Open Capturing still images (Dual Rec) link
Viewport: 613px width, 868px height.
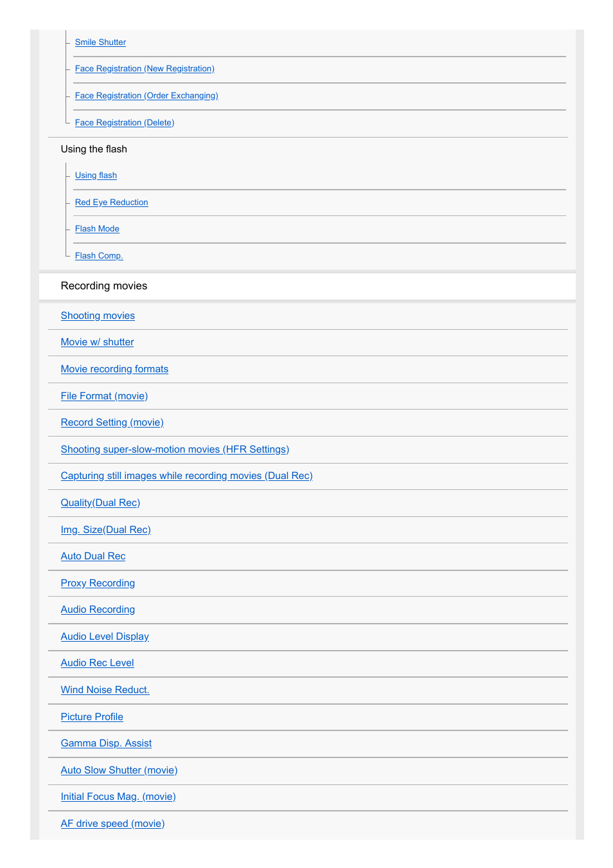click(x=186, y=476)
